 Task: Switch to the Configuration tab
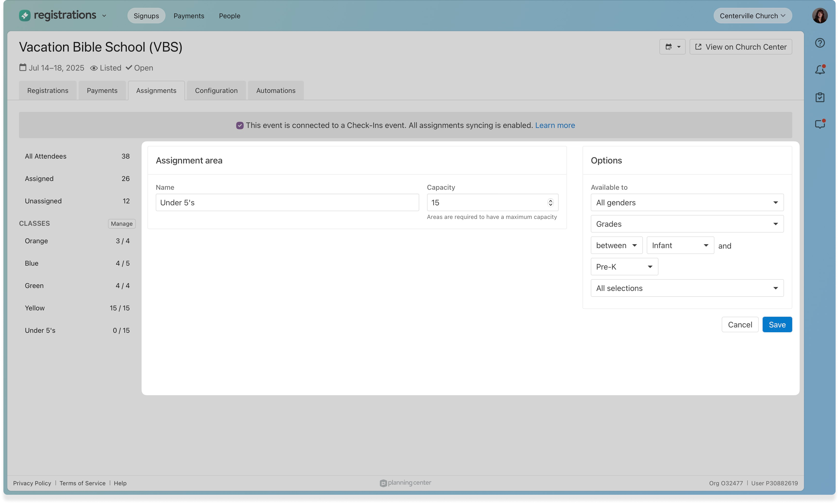(x=216, y=91)
